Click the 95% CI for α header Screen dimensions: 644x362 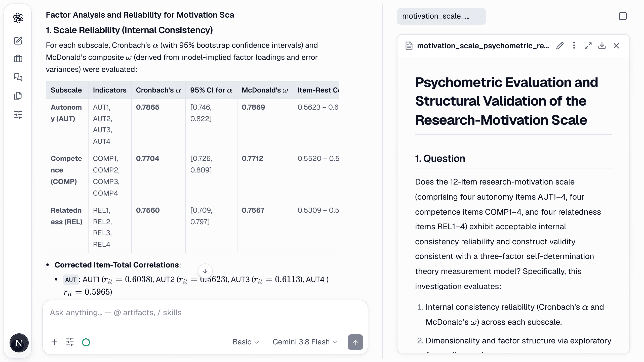[211, 90]
